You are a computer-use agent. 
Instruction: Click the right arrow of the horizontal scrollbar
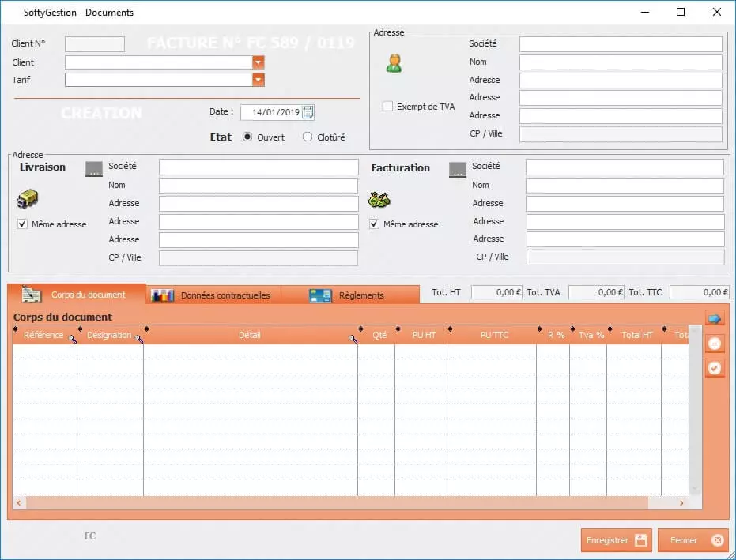coord(681,503)
